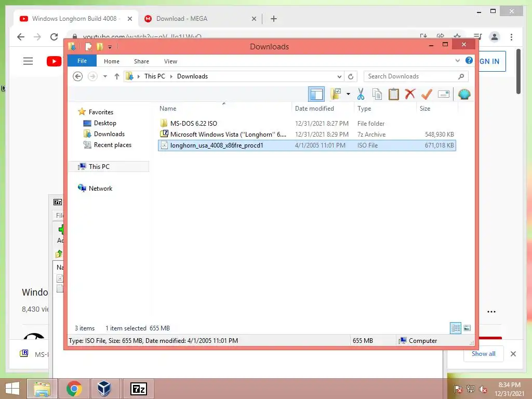
Task: Click the YouTube logo
Action: pyautogui.click(x=54, y=61)
